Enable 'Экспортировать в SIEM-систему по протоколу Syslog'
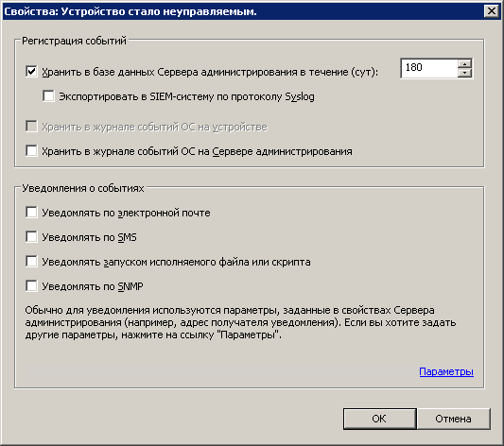Viewport: 504px width, 446px height. [48, 96]
